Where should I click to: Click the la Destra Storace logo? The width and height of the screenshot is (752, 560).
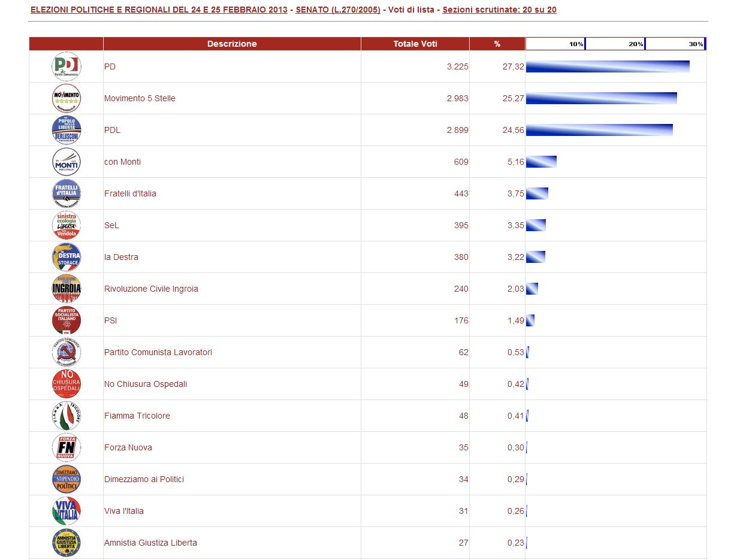[66, 257]
